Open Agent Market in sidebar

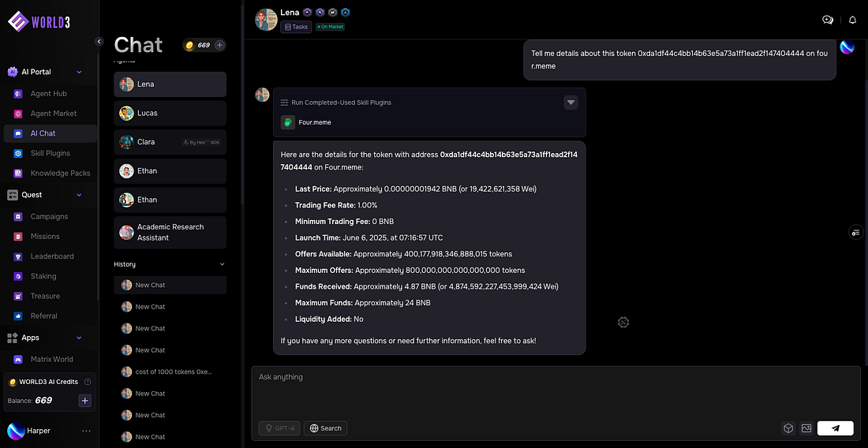coord(53,114)
